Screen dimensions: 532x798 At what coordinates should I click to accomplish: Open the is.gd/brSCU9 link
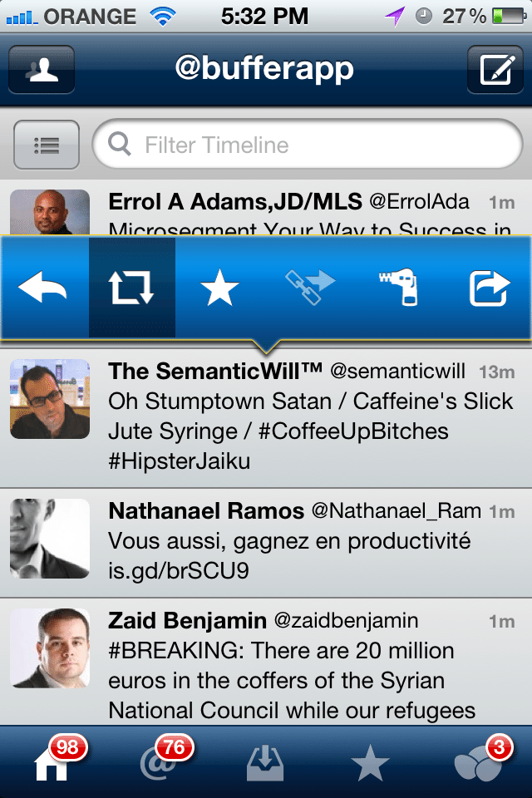(175, 570)
